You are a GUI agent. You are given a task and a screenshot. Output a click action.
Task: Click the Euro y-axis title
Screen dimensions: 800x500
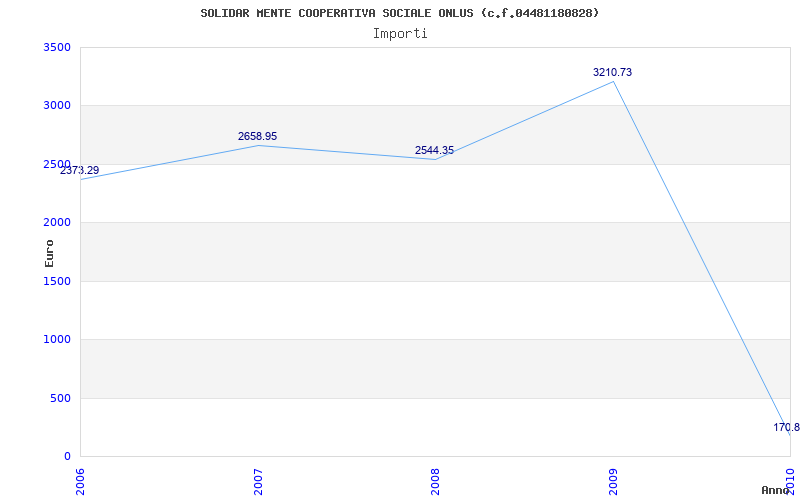(49, 253)
